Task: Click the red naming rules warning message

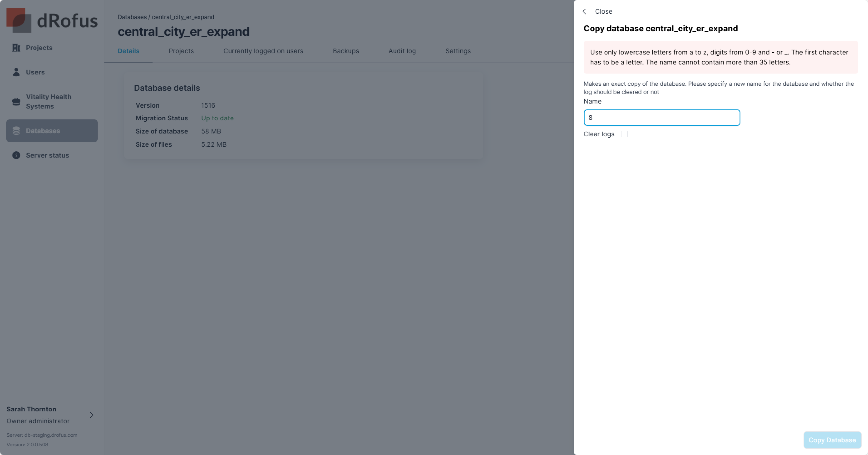Action: click(x=721, y=57)
